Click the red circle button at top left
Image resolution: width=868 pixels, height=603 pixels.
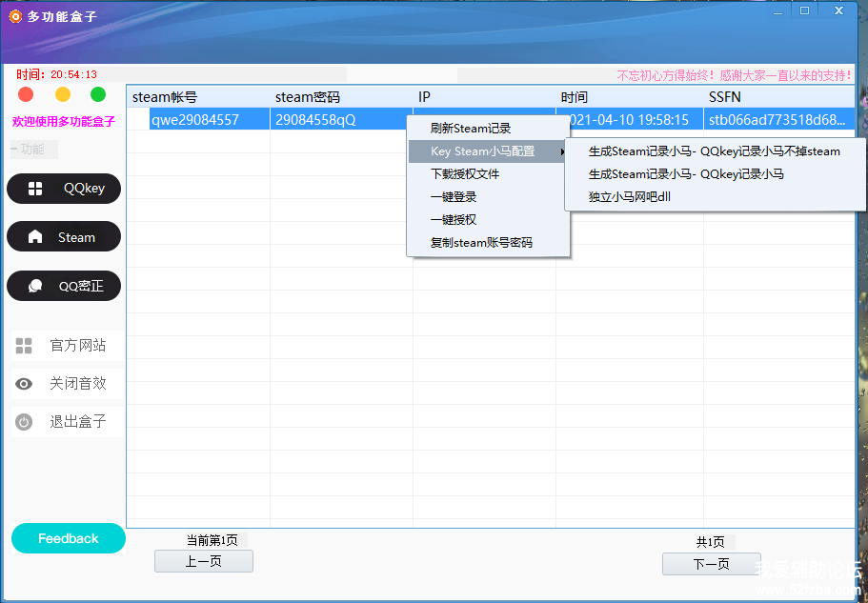26,94
